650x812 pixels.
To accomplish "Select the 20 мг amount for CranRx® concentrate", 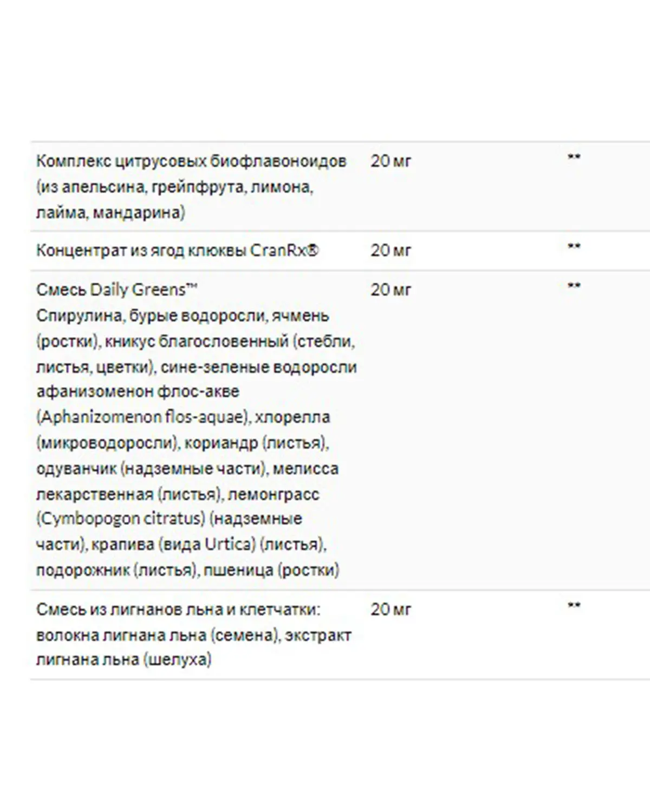I will pyautogui.click(x=391, y=251).
